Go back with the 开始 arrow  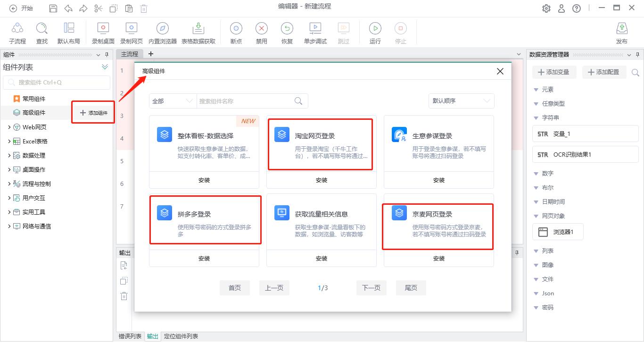(13, 8)
